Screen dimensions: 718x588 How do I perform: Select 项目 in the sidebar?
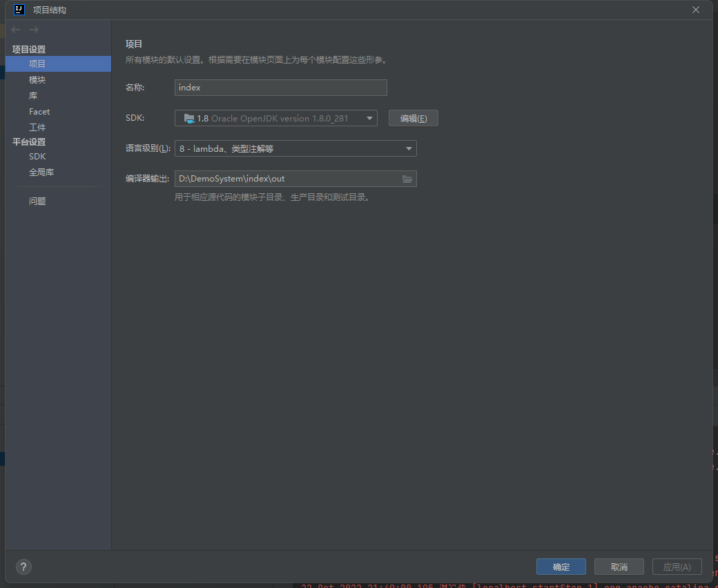pyautogui.click(x=58, y=63)
